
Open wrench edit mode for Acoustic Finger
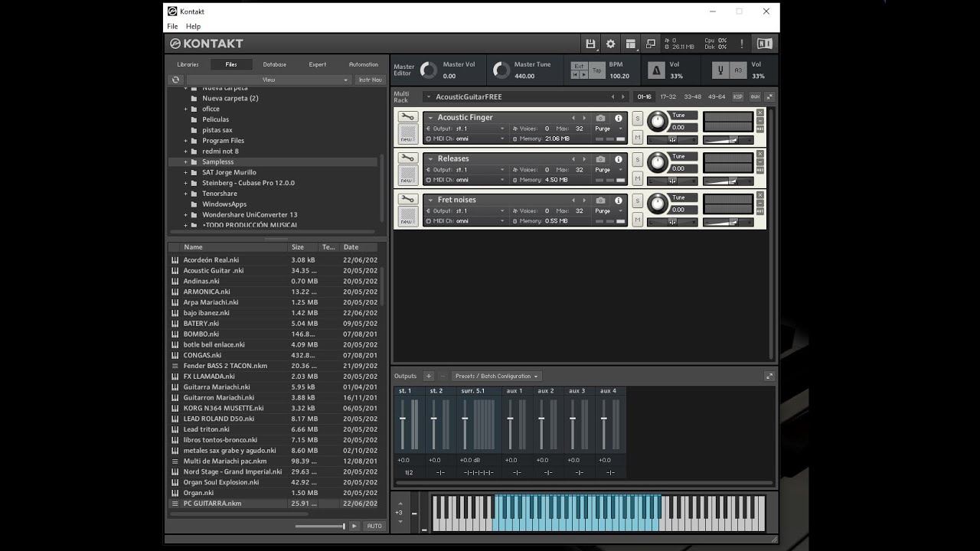click(x=407, y=117)
